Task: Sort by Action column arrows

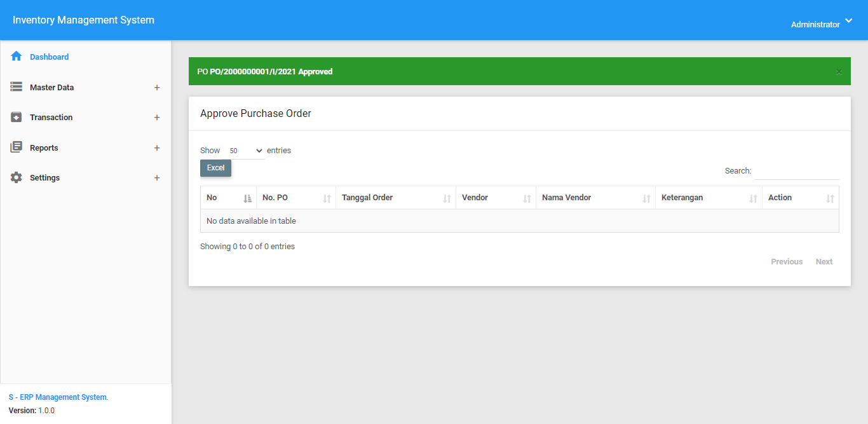Action: 830,198
